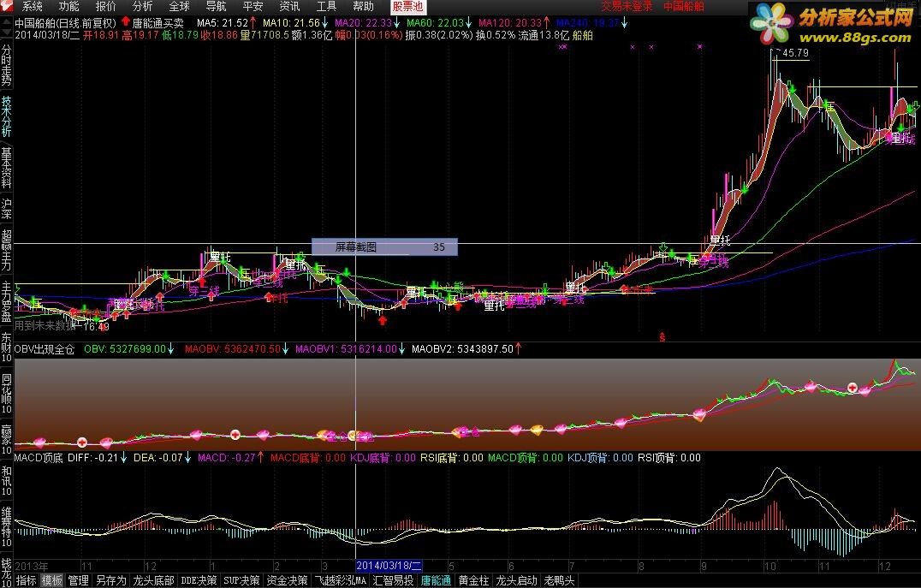This screenshot has width=921, height=588.
Task: Click the DIFF: -0.21 value
Action: pos(92,458)
